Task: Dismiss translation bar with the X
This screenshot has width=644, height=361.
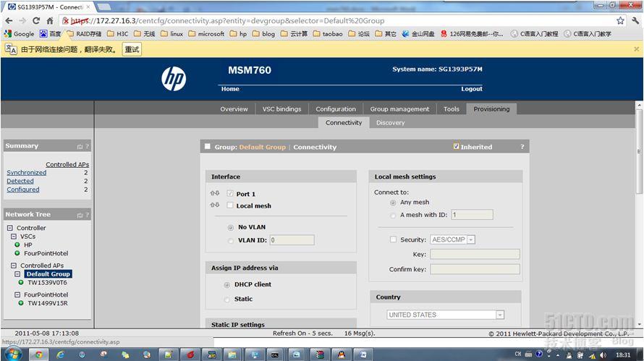Action: [636, 49]
